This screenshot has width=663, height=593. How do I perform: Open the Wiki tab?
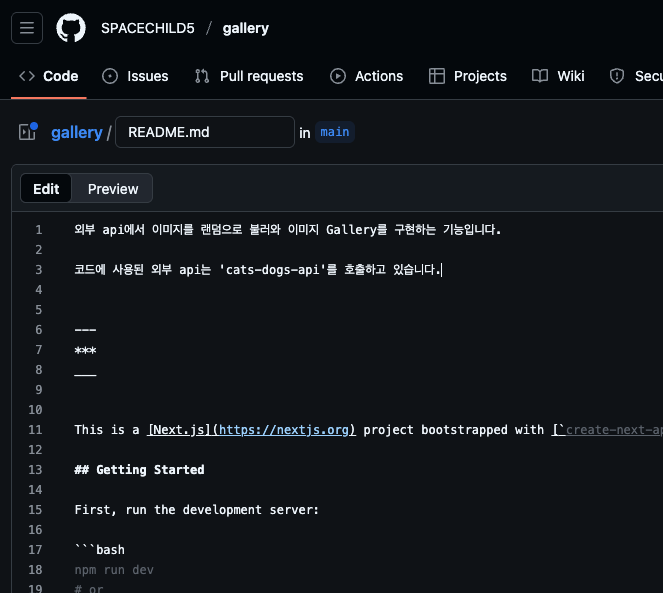coord(558,76)
